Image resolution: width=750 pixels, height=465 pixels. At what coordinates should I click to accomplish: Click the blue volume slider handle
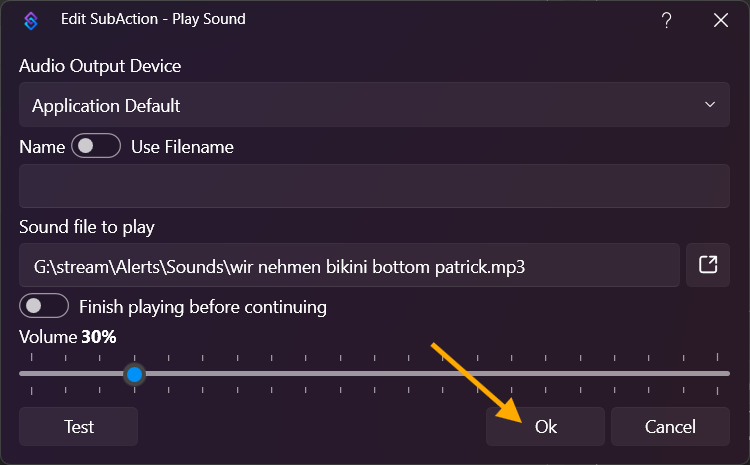[134, 374]
